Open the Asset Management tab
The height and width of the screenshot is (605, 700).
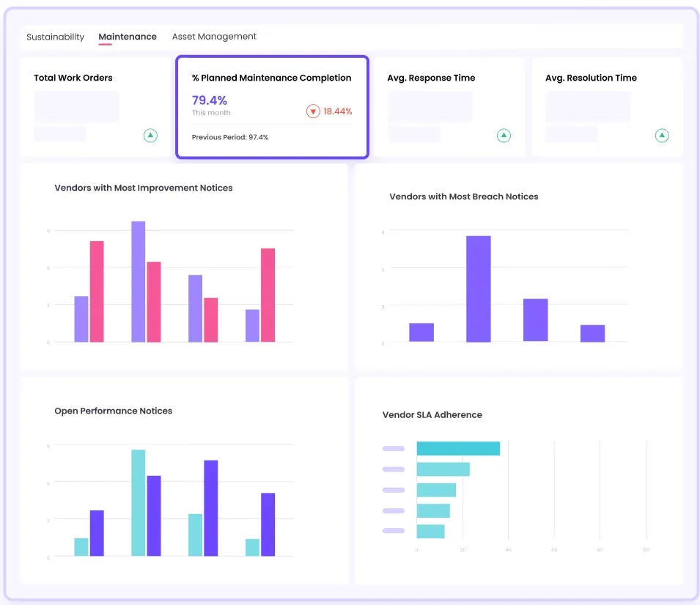click(214, 37)
